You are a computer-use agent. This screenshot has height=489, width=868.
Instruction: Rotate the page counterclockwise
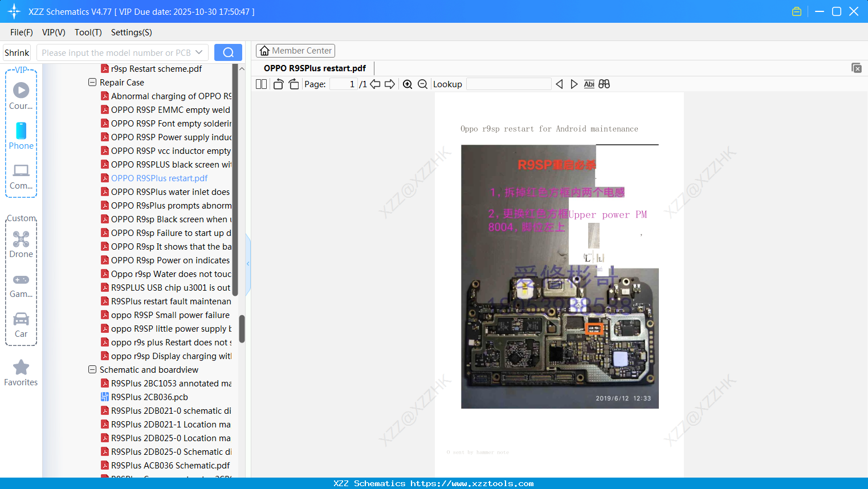point(278,84)
